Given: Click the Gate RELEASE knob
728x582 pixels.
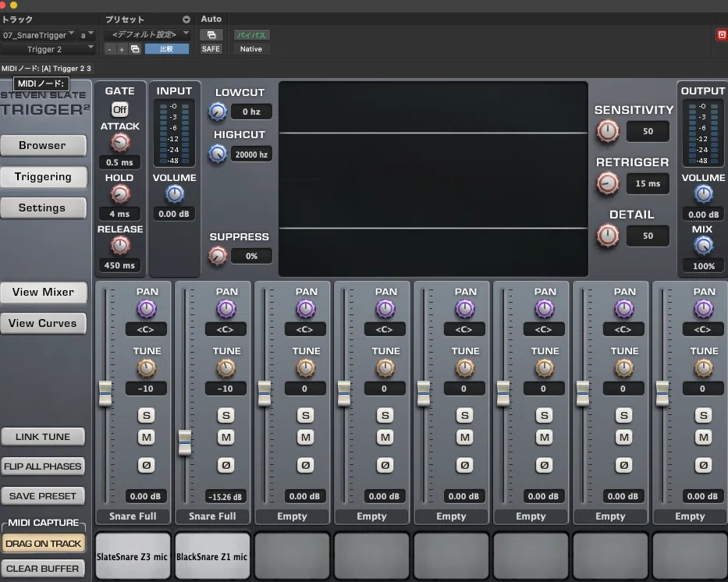Looking at the screenshot, I should [120, 246].
